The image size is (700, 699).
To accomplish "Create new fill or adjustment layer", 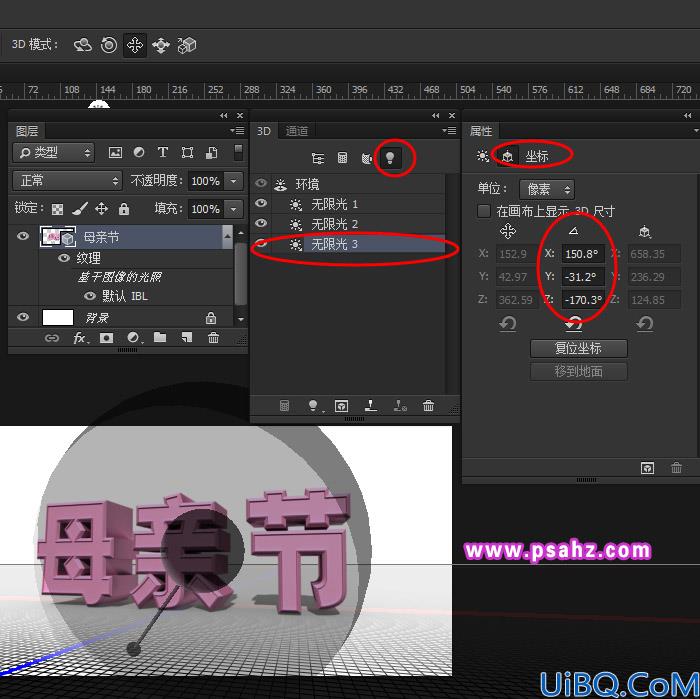I will point(133,338).
